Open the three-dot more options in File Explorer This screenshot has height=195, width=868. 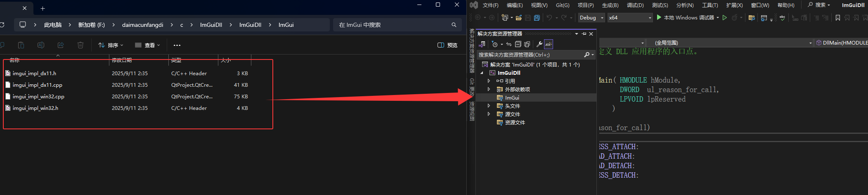177,45
